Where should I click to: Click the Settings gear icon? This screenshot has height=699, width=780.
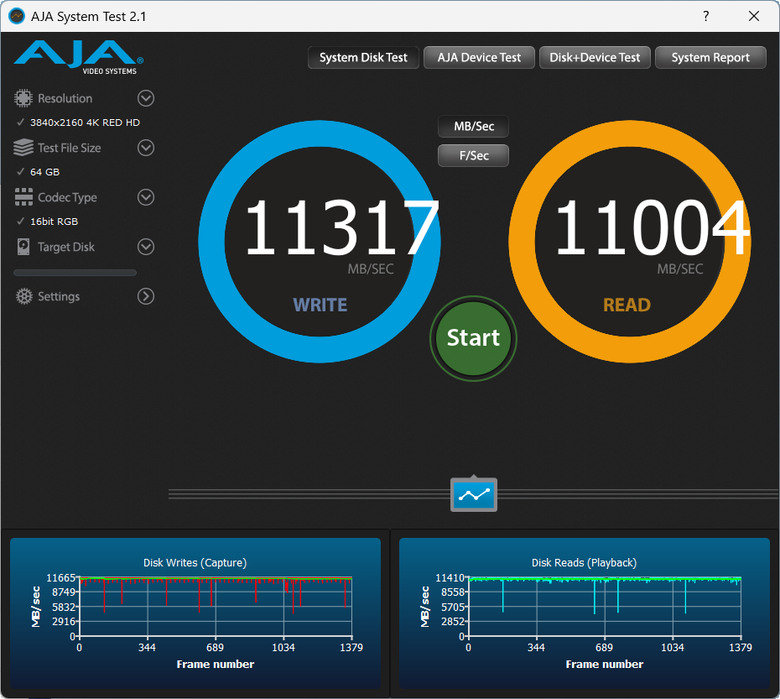(x=24, y=296)
